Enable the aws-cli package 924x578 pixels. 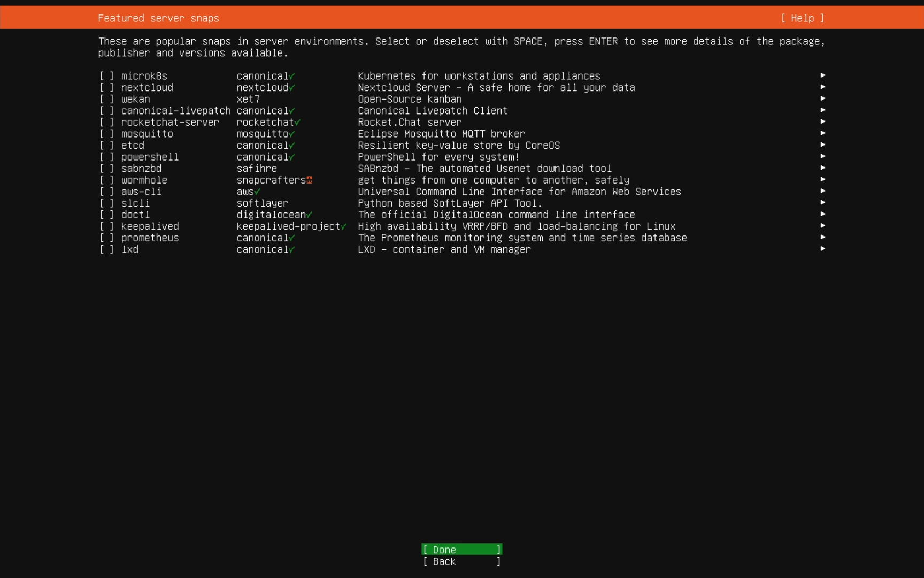106,192
